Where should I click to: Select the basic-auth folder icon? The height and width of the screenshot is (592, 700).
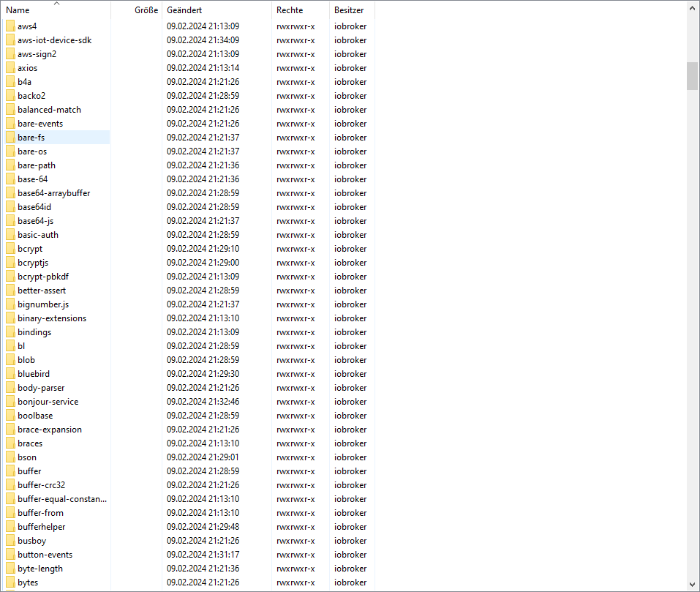(11, 235)
